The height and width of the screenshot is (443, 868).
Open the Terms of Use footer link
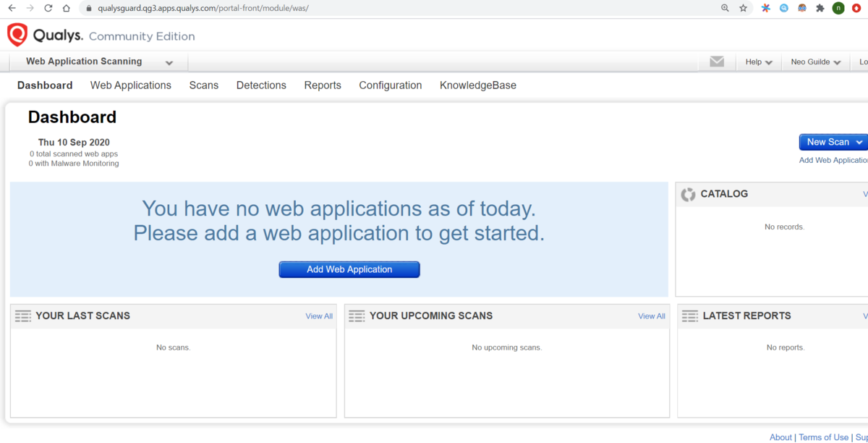tap(824, 437)
